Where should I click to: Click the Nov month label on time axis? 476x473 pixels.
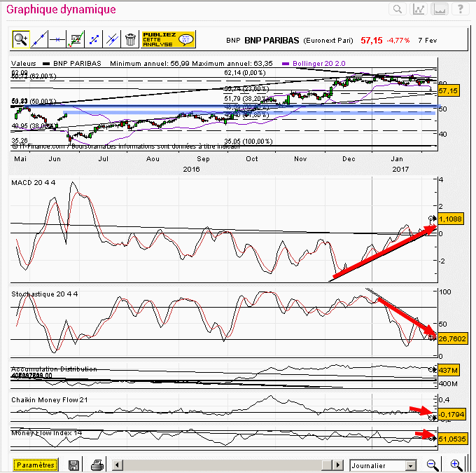pyautogui.click(x=300, y=158)
